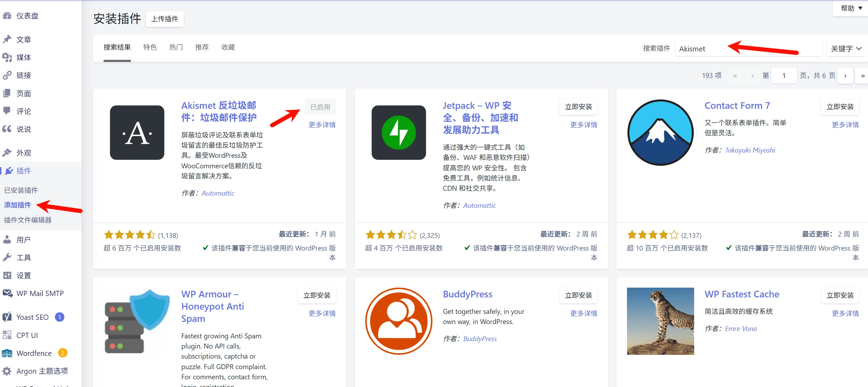Open the Yoast SEO icon
The width and height of the screenshot is (868, 387).
[7, 317]
